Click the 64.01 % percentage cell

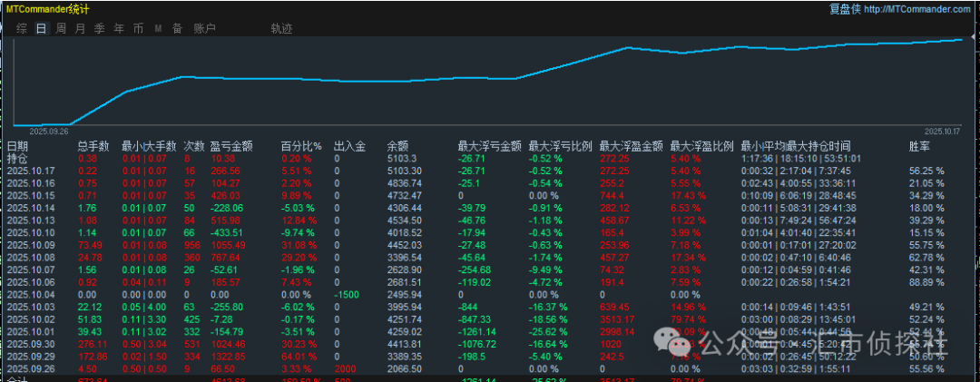pyautogui.click(x=299, y=356)
